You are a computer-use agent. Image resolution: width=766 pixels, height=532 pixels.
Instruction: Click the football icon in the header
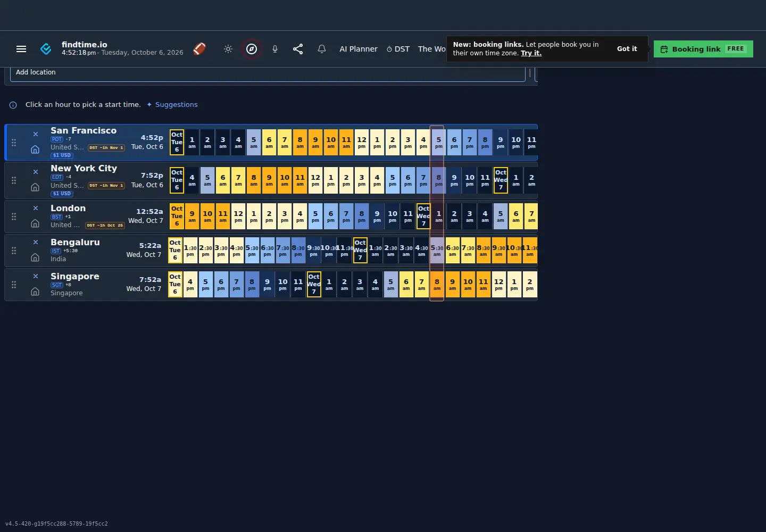(199, 49)
